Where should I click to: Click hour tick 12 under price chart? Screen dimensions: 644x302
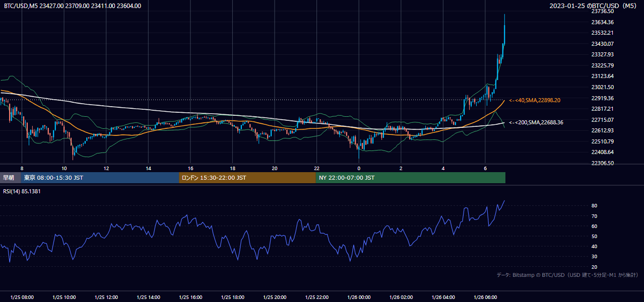(x=106, y=168)
